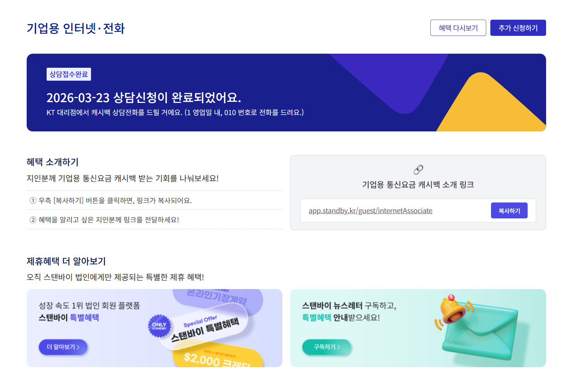Click the chevron arrow next to 더 알아보기

tap(78, 347)
